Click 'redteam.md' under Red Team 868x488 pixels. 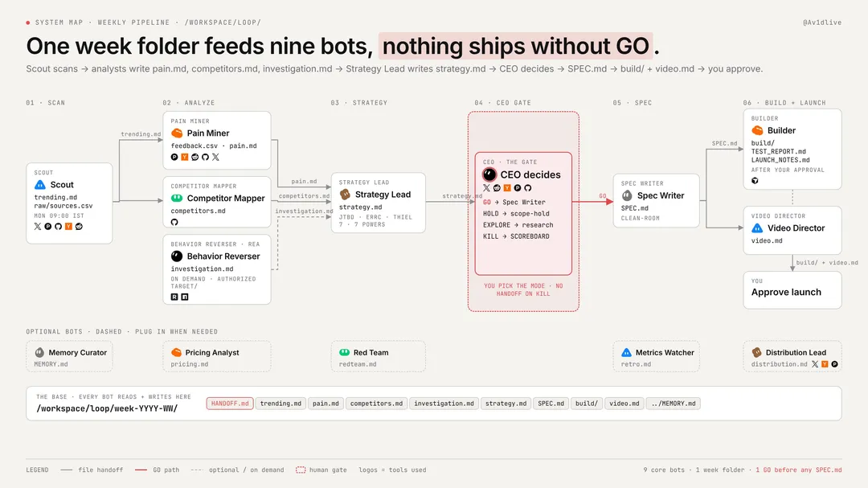358,364
